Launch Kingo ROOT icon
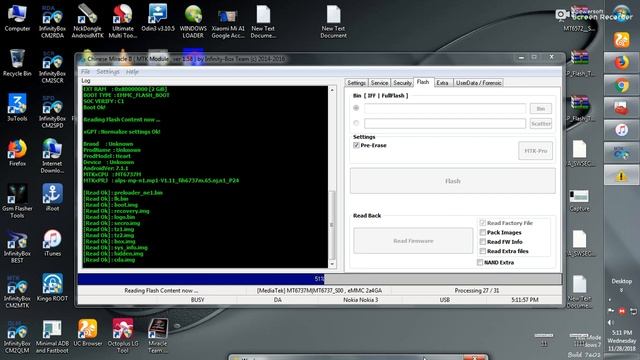 click(52, 288)
